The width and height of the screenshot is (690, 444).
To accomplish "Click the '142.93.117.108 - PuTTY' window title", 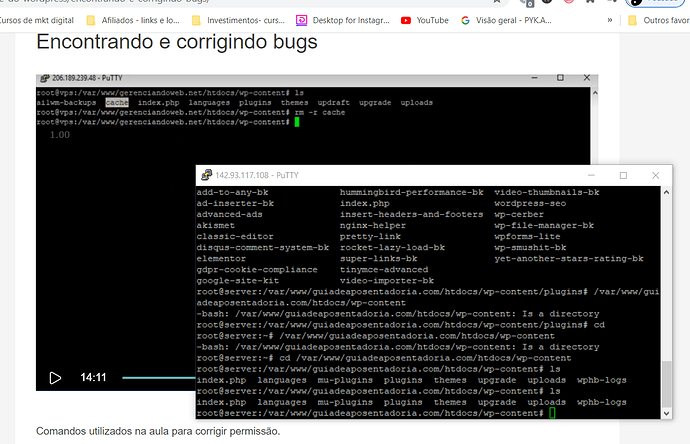I will click(x=257, y=175).
